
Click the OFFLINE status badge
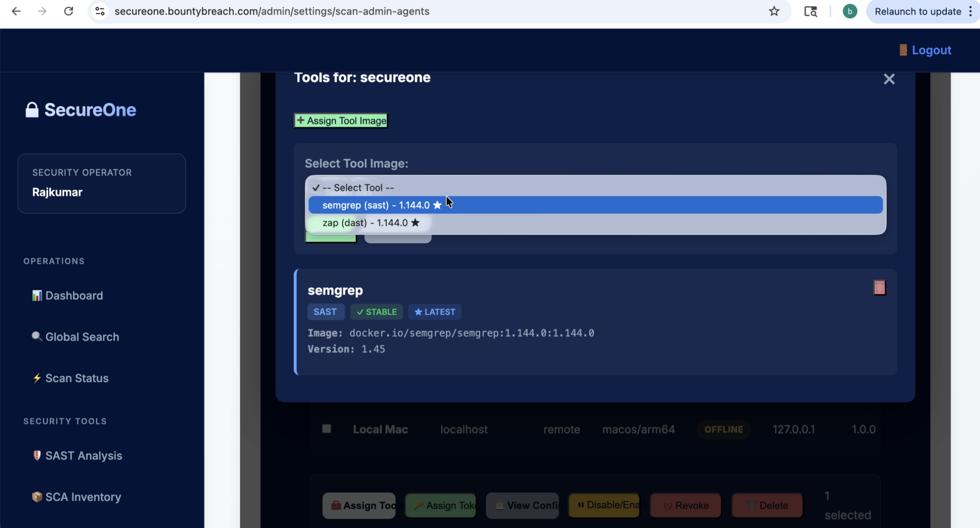pyautogui.click(x=724, y=429)
